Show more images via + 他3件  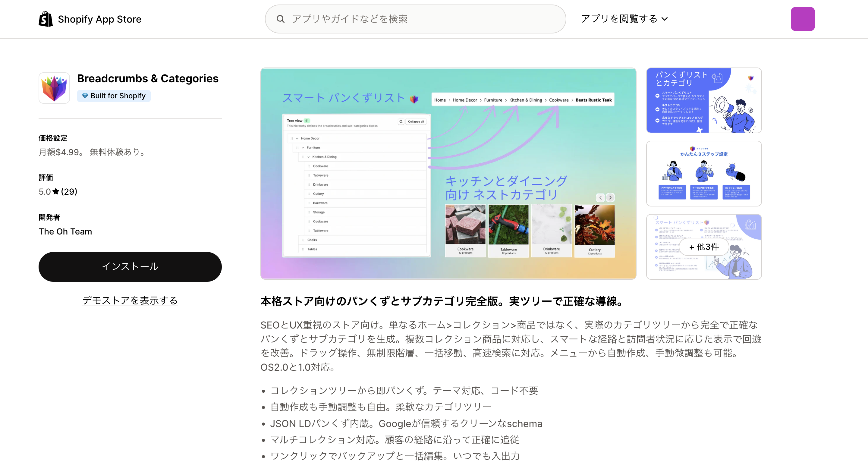click(703, 247)
